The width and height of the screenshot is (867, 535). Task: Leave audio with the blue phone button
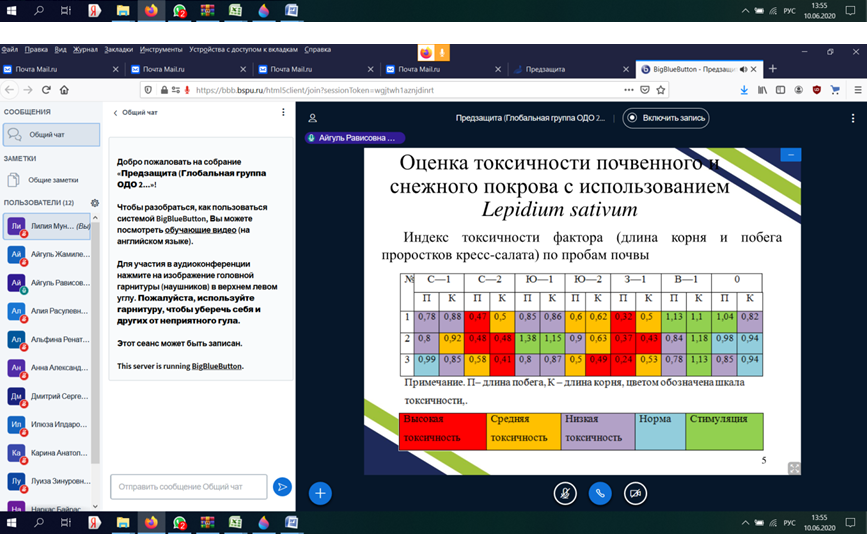coord(600,494)
